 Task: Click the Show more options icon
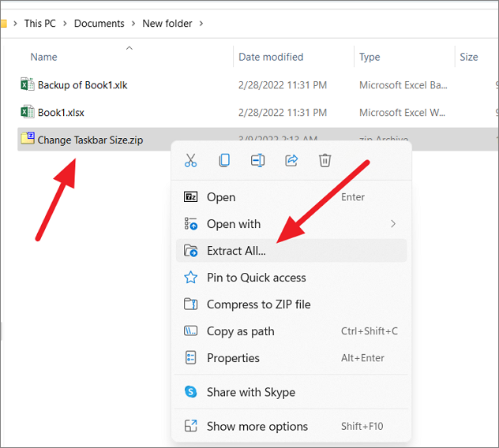pyautogui.click(x=190, y=426)
